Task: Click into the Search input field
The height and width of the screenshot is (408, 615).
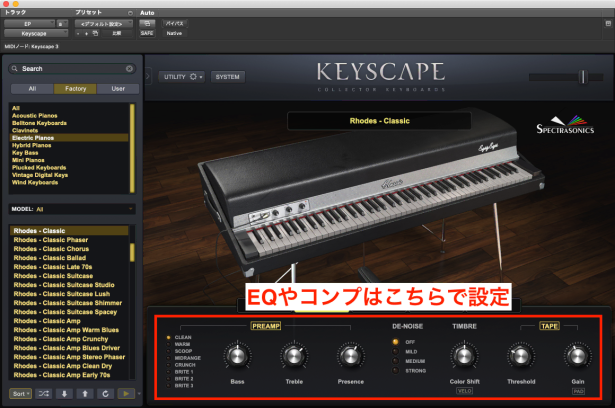Action: [73, 69]
